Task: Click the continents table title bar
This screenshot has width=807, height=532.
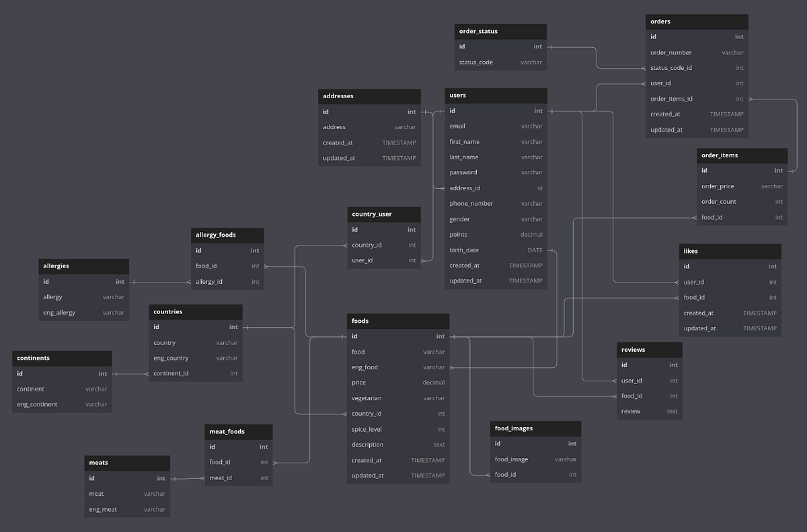Action: tap(61, 358)
